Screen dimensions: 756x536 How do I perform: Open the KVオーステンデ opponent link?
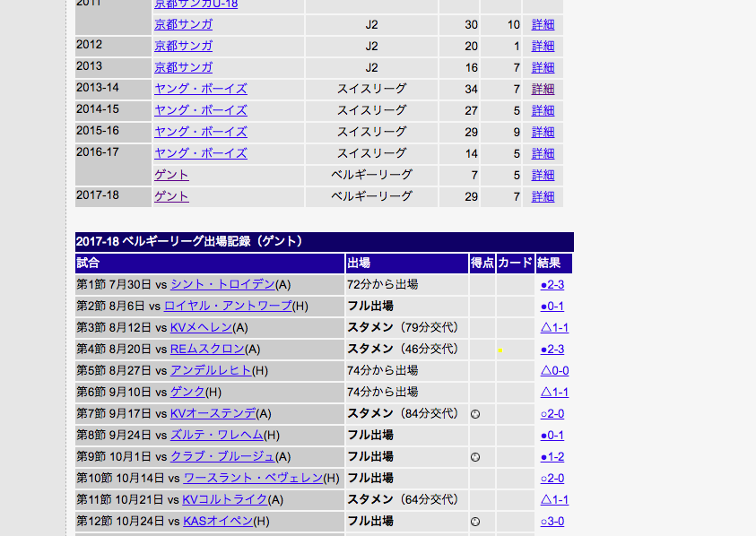pos(213,413)
